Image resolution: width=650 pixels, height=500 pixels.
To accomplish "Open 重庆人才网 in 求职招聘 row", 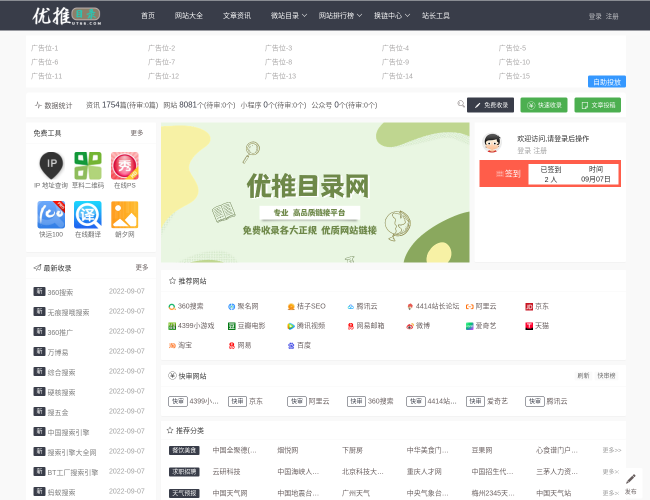I will 424,472.
